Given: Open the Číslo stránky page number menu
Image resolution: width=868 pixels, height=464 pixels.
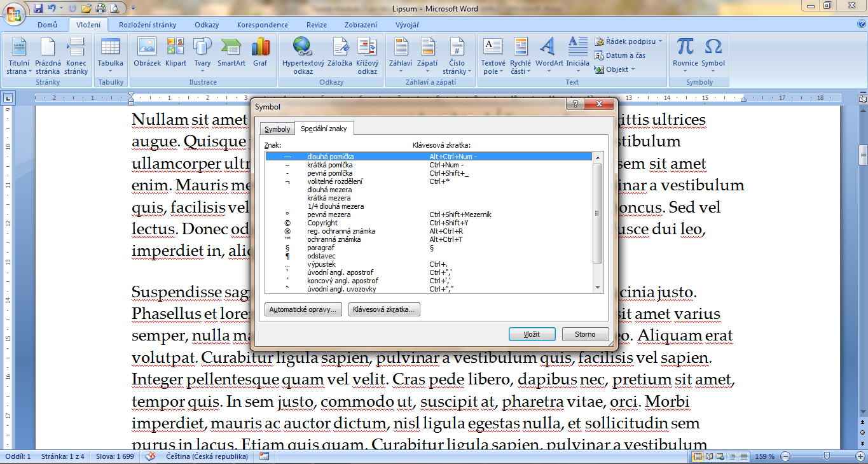Looking at the screenshot, I should tap(457, 56).
